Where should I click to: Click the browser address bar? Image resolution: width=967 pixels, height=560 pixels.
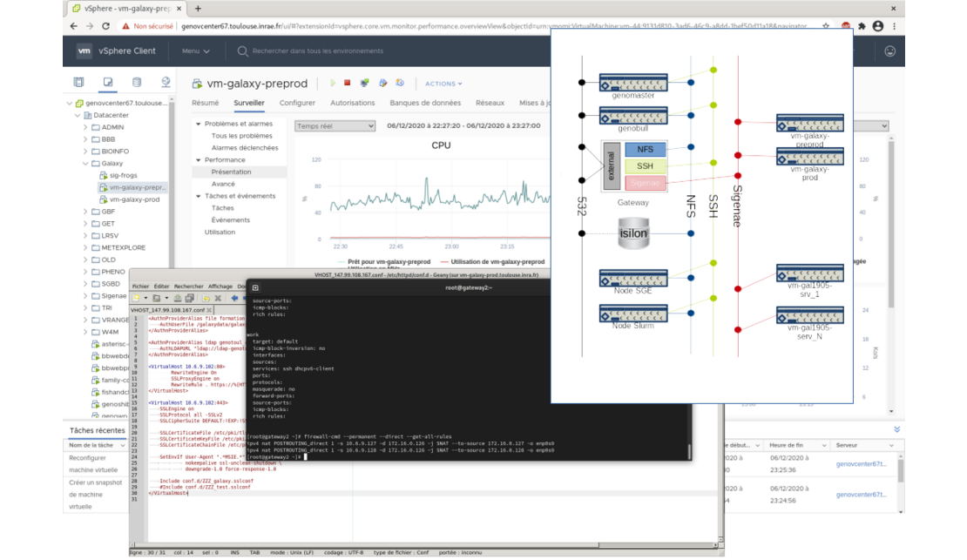pyautogui.click(x=493, y=26)
